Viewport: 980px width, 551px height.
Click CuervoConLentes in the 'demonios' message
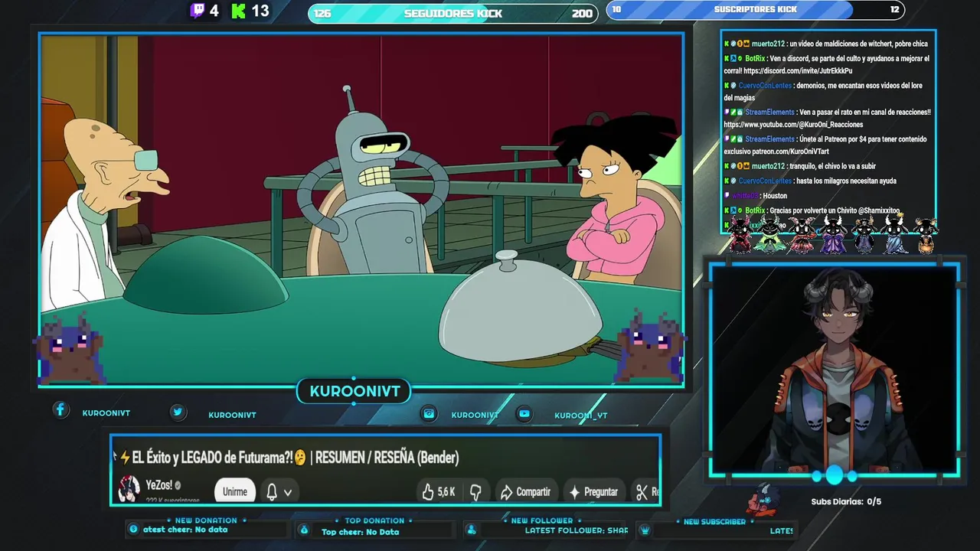click(x=765, y=86)
